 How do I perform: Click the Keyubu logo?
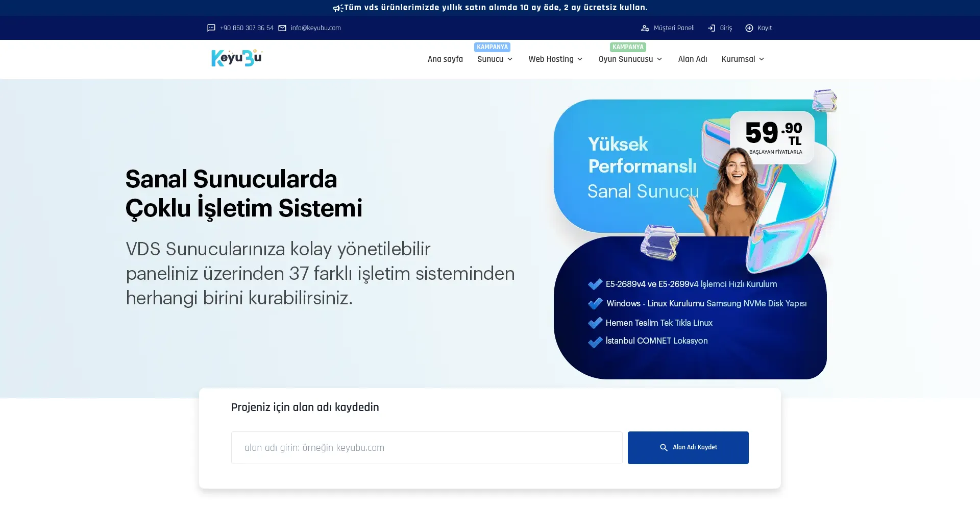(237, 58)
